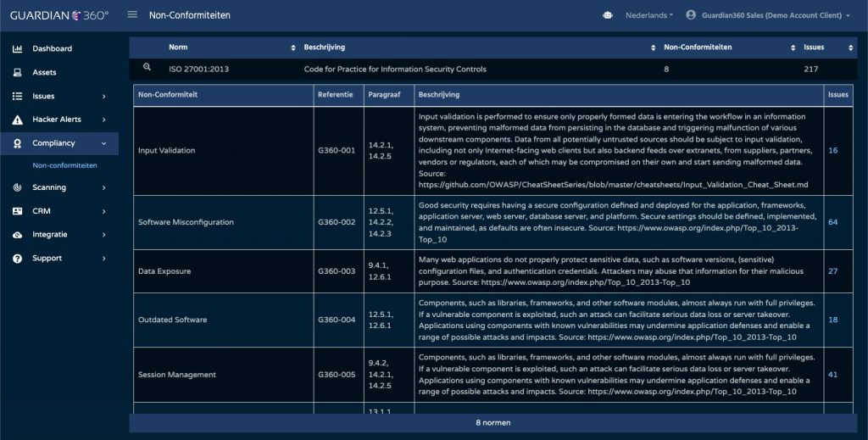Open the 18 issues link for Outdated Software
The image size is (868, 440).
832,320
